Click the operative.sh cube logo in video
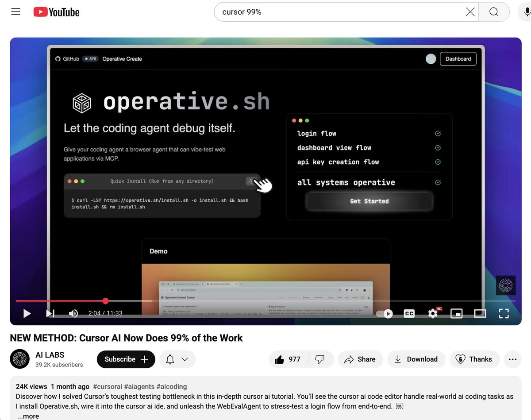 pos(82,103)
